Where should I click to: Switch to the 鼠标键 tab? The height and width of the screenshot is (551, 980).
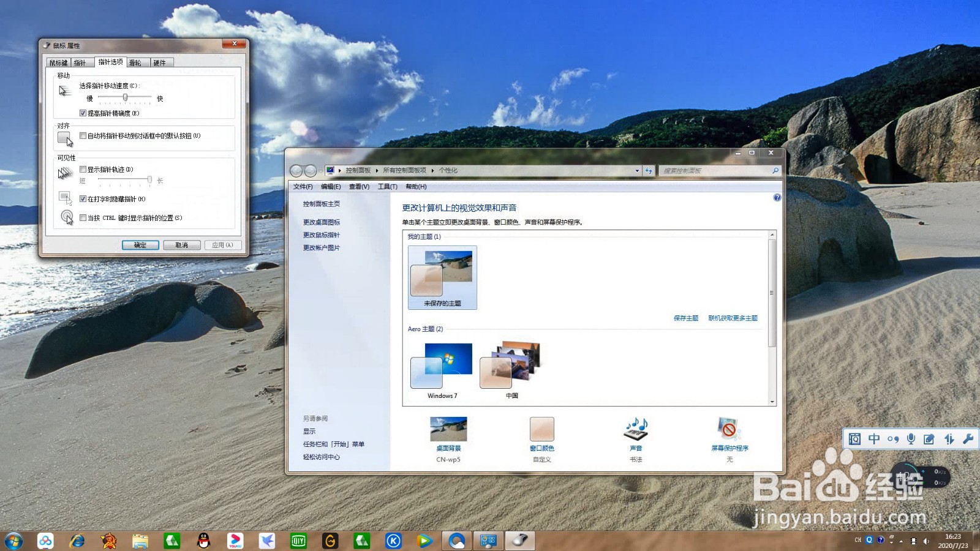pos(59,63)
